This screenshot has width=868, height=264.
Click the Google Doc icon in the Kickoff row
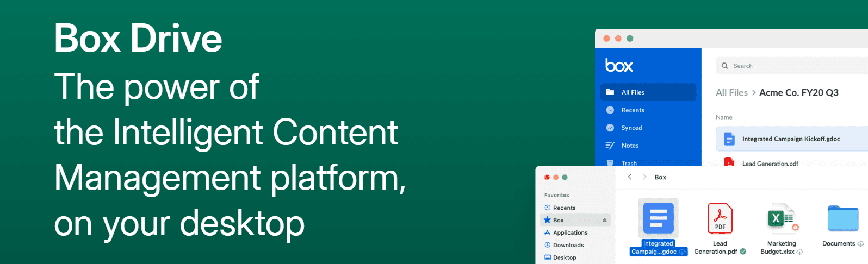pos(729,139)
